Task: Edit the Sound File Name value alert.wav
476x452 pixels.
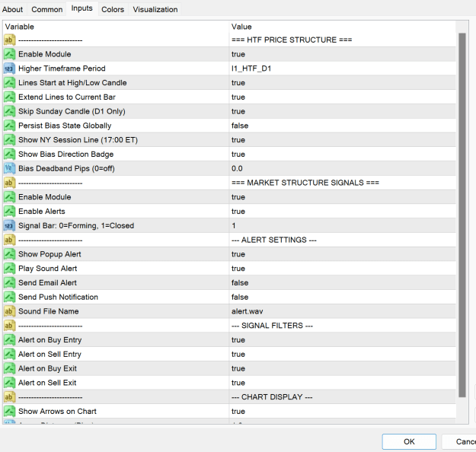Action: [x=343, y=311]
